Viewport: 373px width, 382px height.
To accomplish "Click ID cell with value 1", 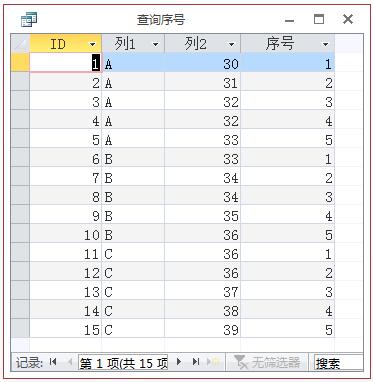I will click(x=65, y=62).
